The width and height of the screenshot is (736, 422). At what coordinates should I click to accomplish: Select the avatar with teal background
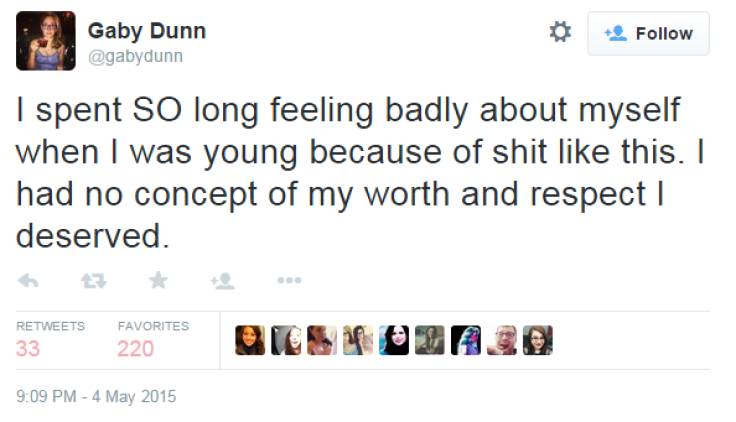pyautogui.click(x=394, y=340)
